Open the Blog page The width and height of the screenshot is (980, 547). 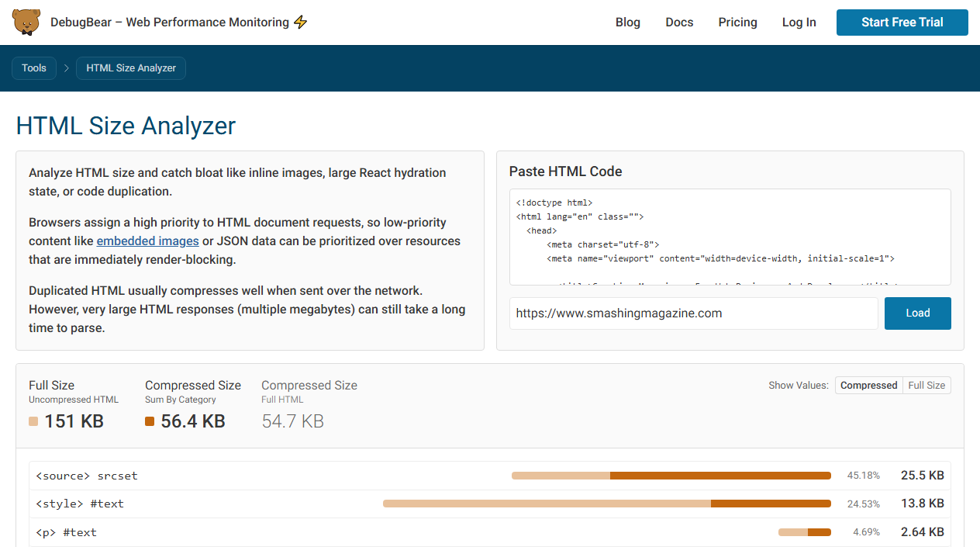(628, 22)
